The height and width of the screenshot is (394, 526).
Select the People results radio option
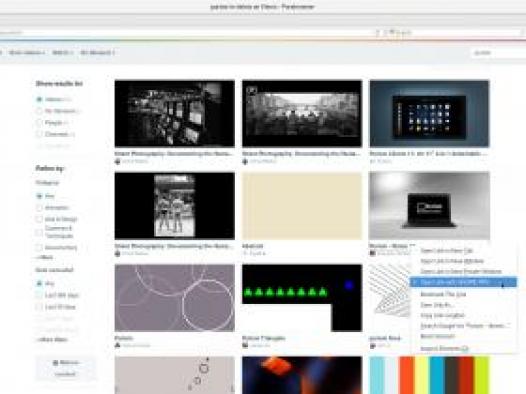tap(39, 123)
